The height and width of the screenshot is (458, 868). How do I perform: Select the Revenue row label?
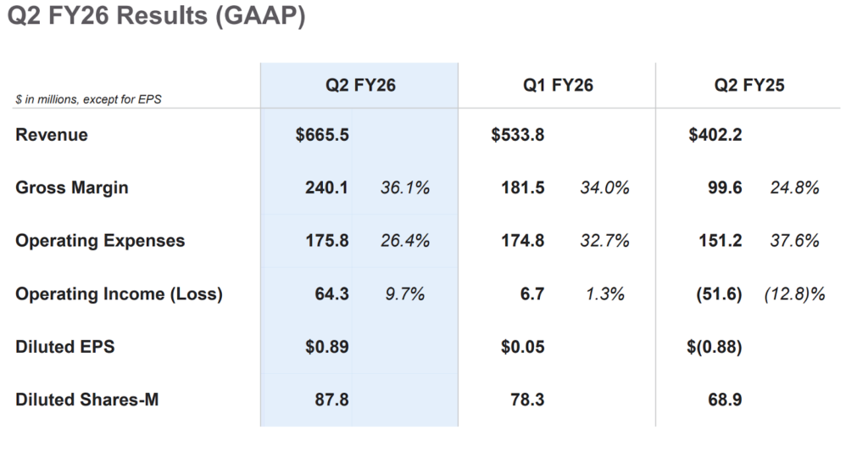tap(52, 135)
